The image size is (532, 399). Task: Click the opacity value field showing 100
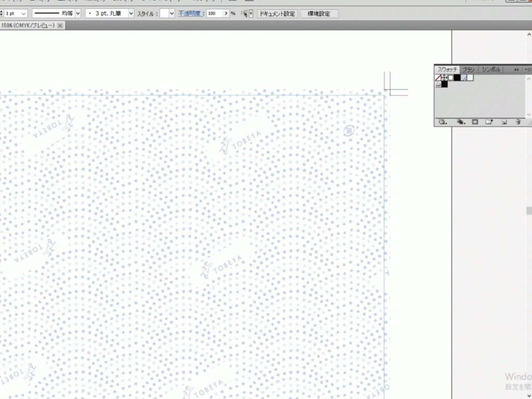[215, 14]
